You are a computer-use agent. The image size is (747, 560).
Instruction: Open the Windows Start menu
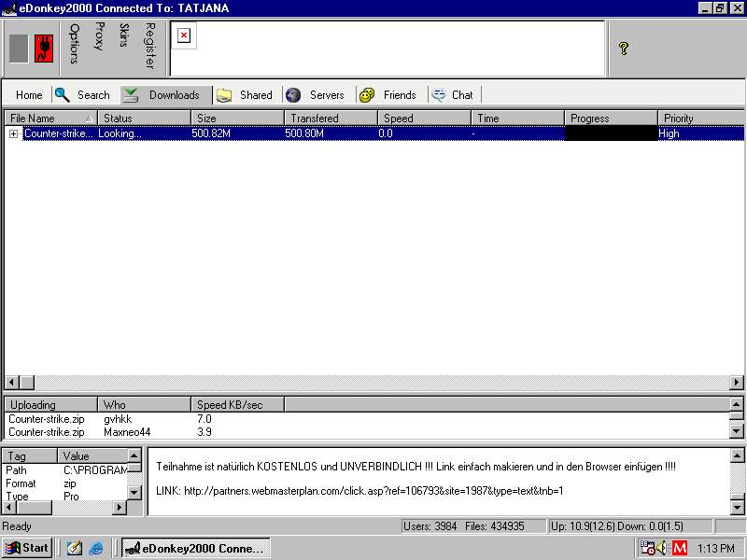click(x=27, y=548)
